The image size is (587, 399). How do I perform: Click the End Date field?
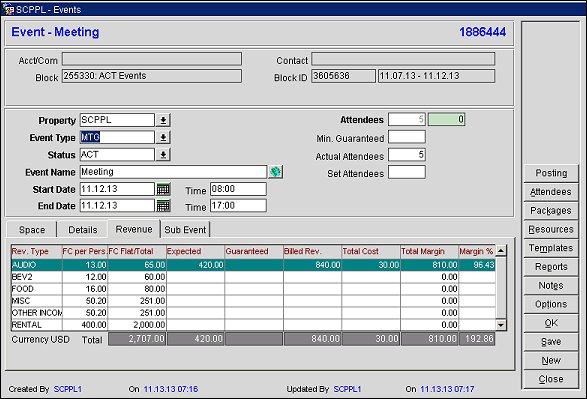tap(117, 205)
